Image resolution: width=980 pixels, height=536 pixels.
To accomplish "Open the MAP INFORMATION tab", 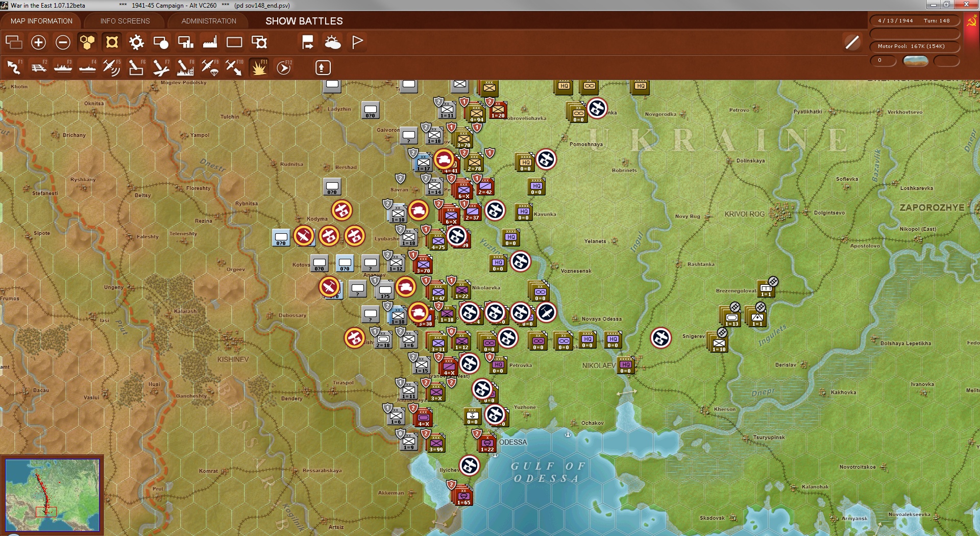I will coord(41,21).
